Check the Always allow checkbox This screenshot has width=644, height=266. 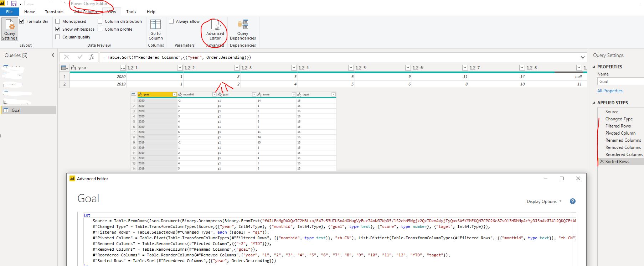(171, 21)
